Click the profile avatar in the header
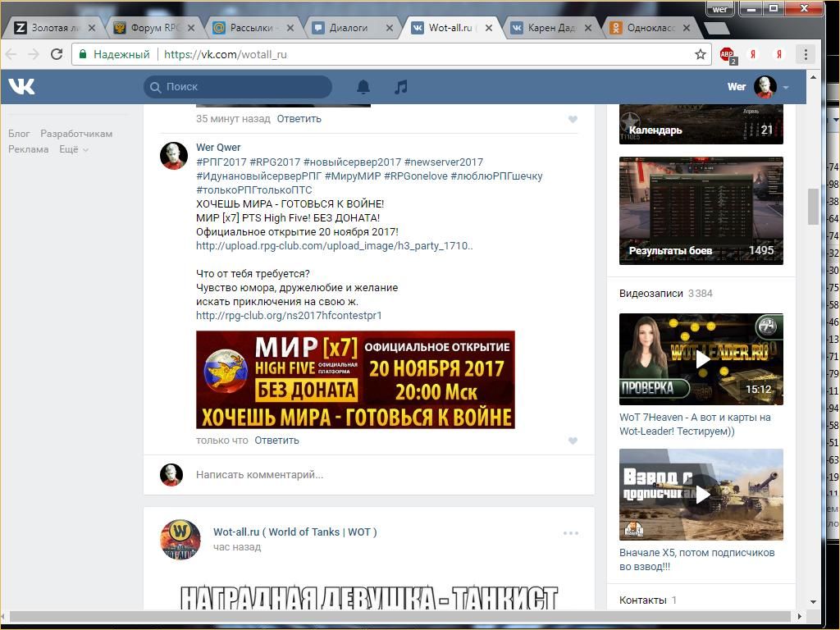Image resolution: width=840 pixels, height=630 pixels. pyautogui.click(x=765, y=87)
